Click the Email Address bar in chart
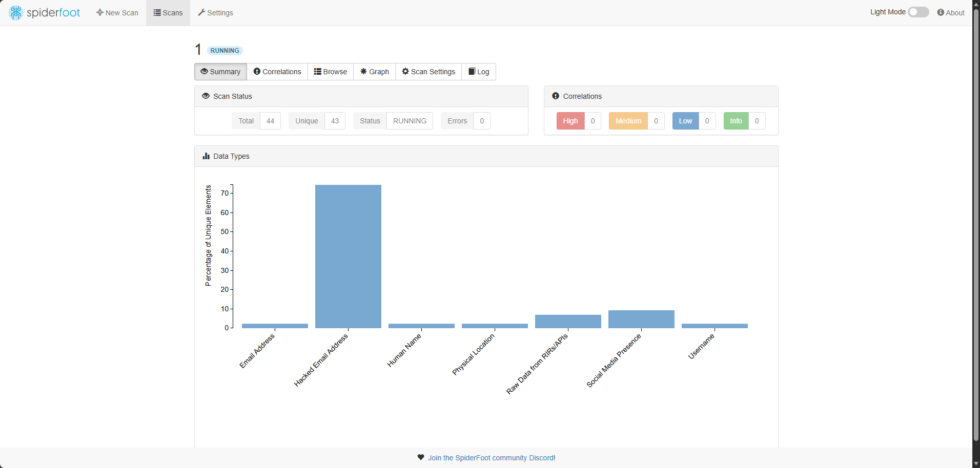980x468 pixels. (x=275, y=326)
